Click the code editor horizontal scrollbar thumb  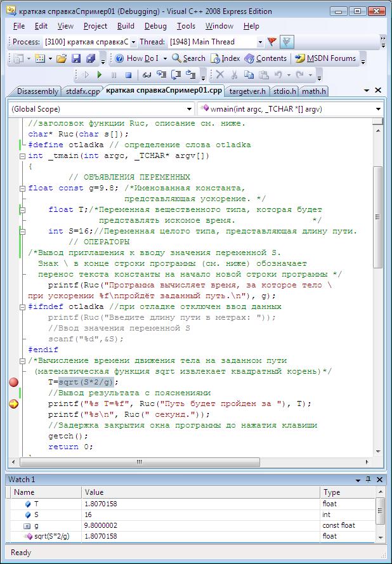coord(140,461)
